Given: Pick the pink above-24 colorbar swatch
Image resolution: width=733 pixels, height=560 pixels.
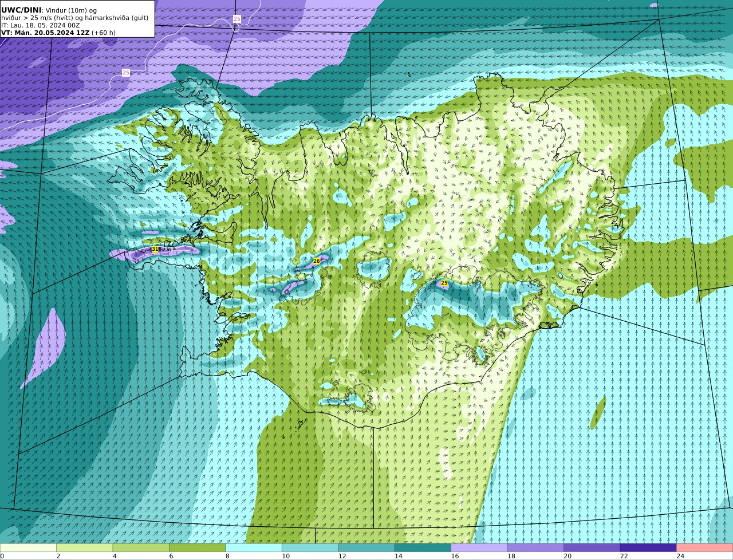Looking at the screenshot, I should tap(705, 547).
